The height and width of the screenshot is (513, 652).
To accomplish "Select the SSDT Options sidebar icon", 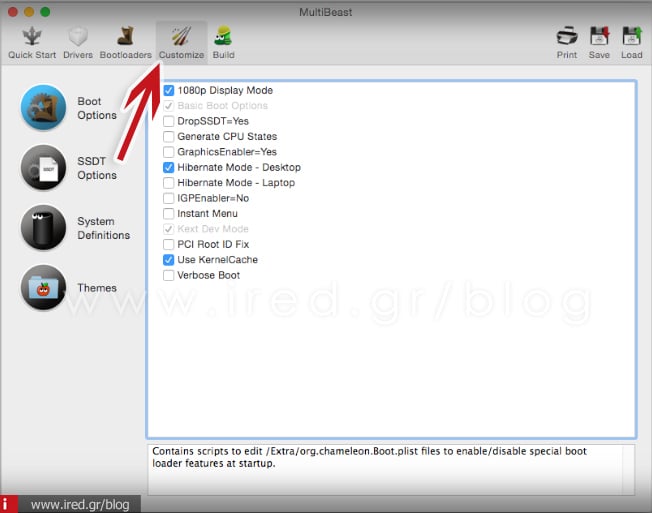I will [43, 168].
